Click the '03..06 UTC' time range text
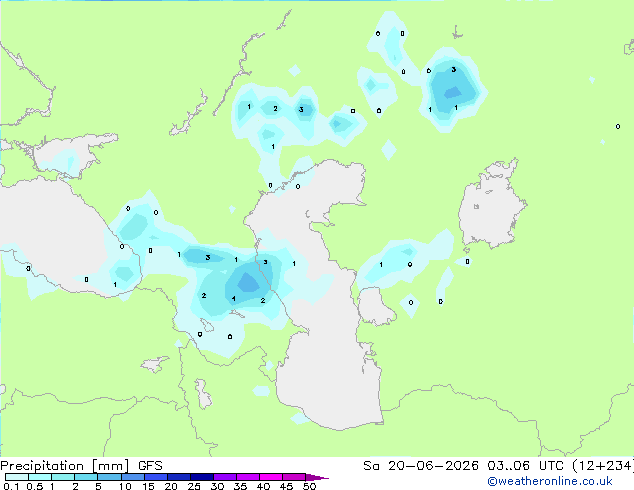The width and height of the screenshot is (634, 490). pos(525,466)
